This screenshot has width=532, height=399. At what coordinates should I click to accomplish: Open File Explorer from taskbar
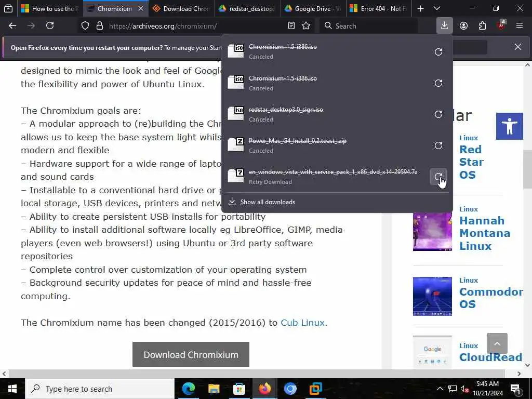point(214,389)
